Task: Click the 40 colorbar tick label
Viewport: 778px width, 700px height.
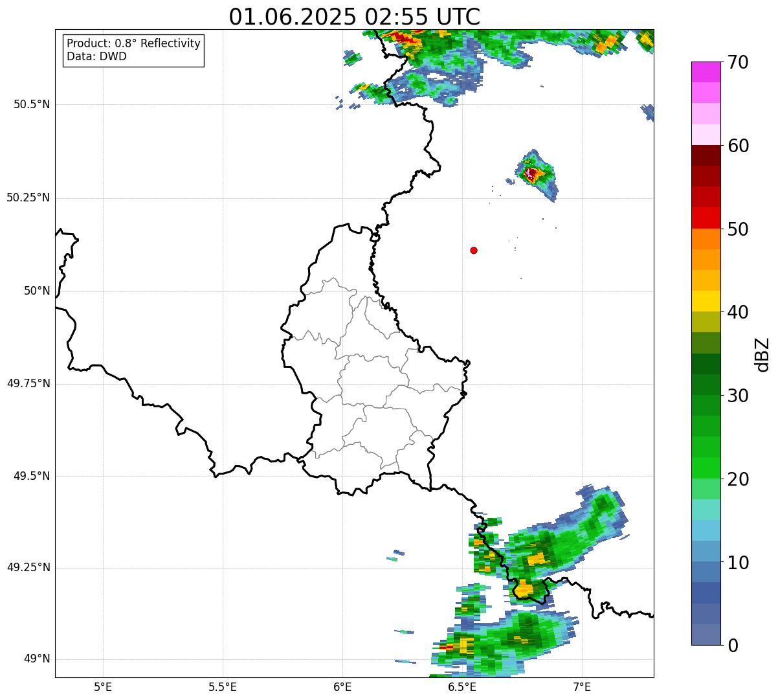Action: [x=739, y=312]
